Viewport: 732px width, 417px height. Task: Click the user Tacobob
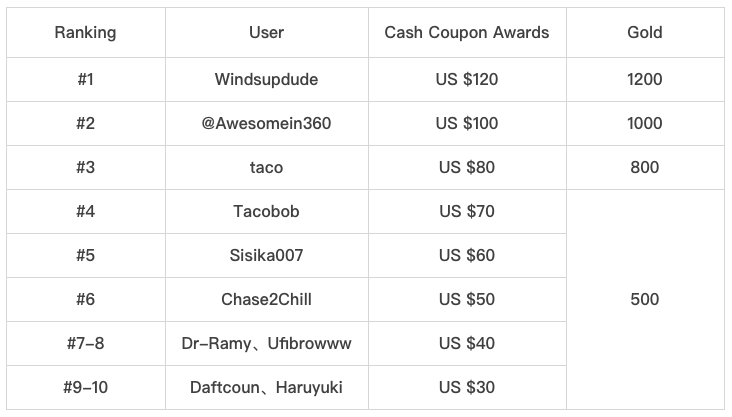(x=266, y=212)
